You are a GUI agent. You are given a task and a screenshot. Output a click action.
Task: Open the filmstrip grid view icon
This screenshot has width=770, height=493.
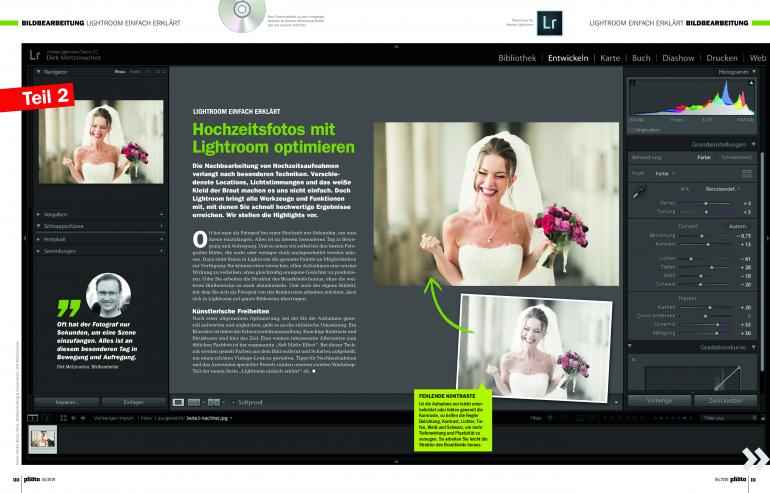click(63, 418)
